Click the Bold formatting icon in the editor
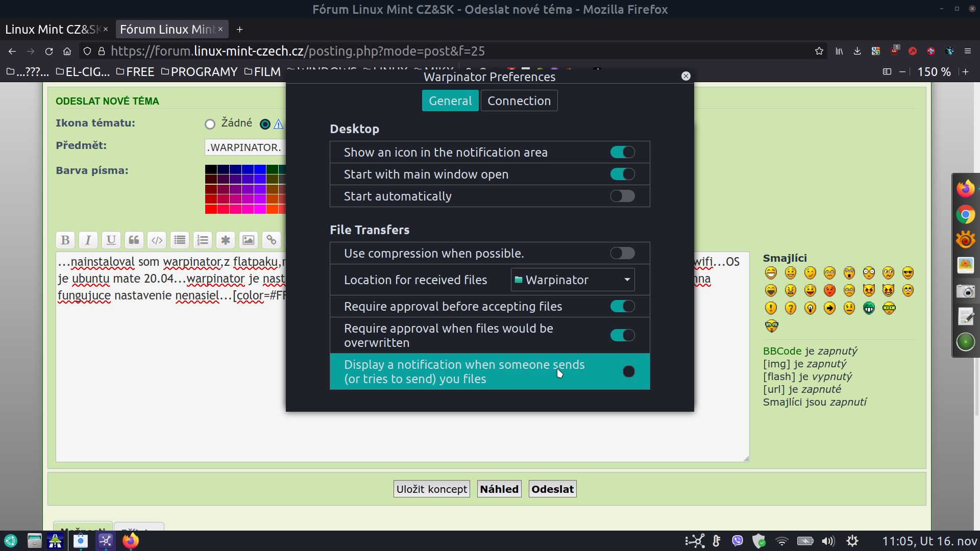Viewport: 980px width, 551px height. (x=65, y=240)
